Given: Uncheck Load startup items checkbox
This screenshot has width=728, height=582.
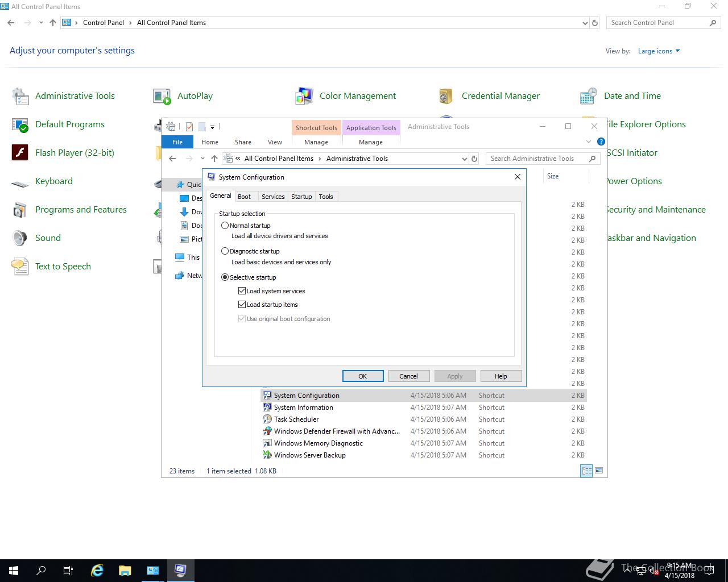Looking at the screenshot, I should tap(242, 305).
